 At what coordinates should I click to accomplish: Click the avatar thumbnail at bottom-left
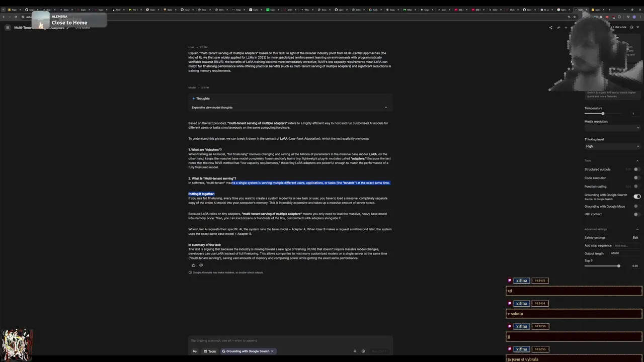pyautogui.click(x=17, y=344)
